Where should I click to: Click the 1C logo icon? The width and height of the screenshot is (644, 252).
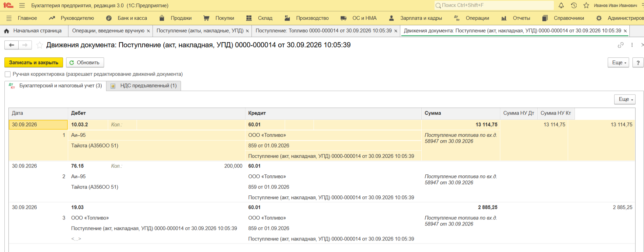tap(8, 5)
